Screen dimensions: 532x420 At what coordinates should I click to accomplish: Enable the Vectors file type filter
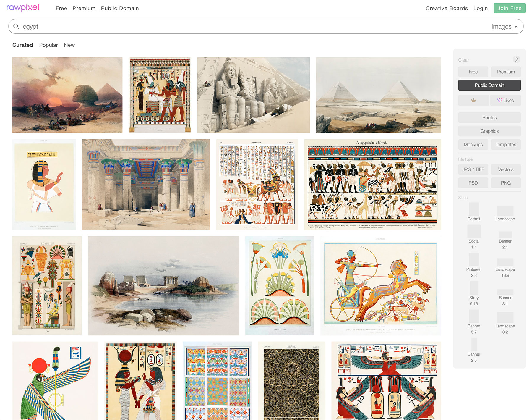pos(505,169)
